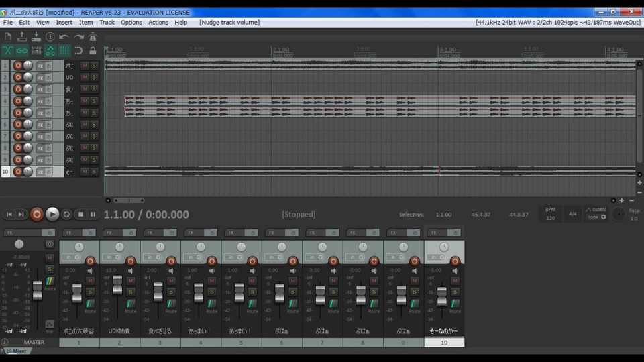Image resolution: width=644 pixels, height=362 pixels.
Task: Toggle the metronome icon
Action: (x=93, y=36)
